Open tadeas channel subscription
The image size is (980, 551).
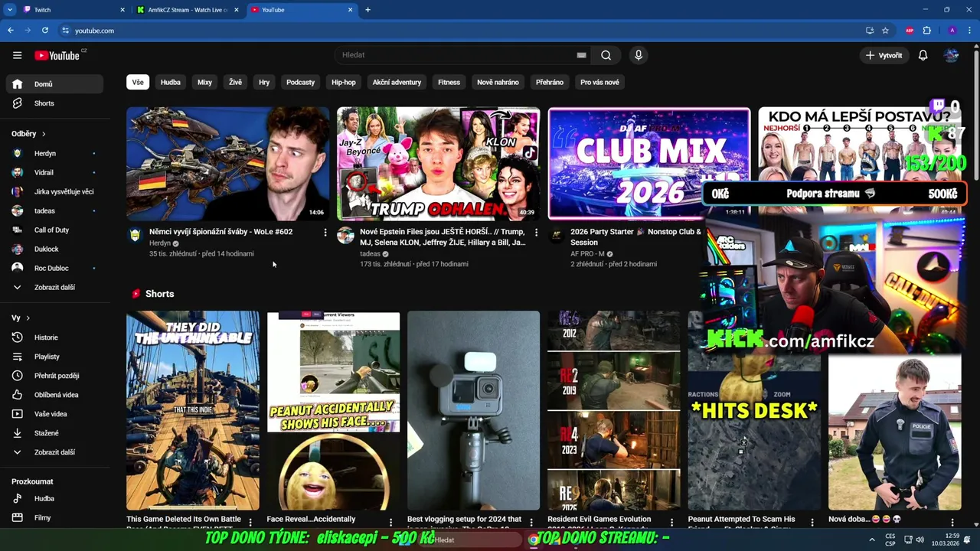(54, 210)
